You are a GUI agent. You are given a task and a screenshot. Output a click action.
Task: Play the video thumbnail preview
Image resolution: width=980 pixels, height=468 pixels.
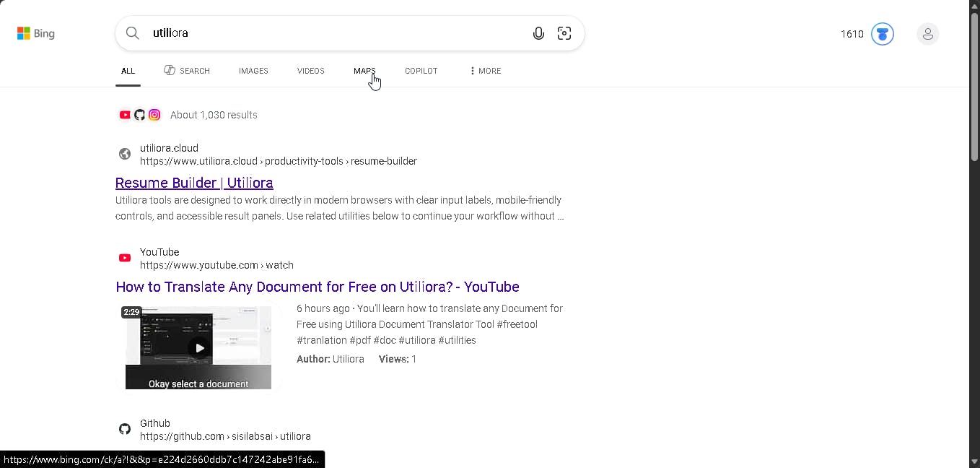198,347
